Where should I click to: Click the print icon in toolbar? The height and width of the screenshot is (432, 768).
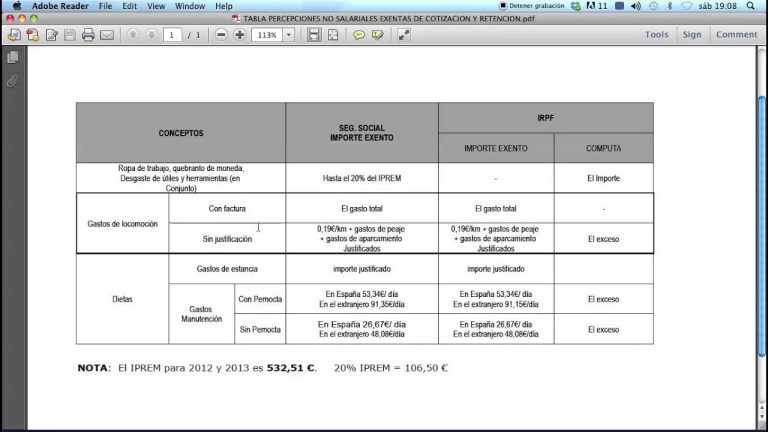tap(88, 35)
